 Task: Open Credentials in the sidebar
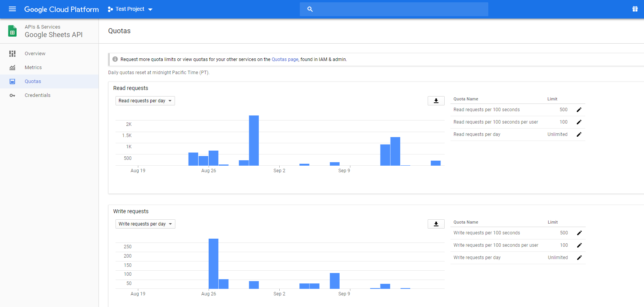pos(37,95)
